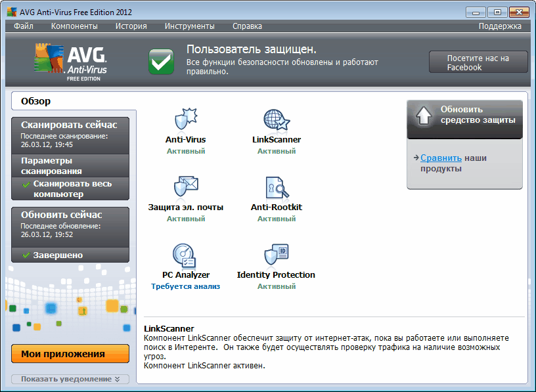Click the Identity Protection component label

click(276, 274)
